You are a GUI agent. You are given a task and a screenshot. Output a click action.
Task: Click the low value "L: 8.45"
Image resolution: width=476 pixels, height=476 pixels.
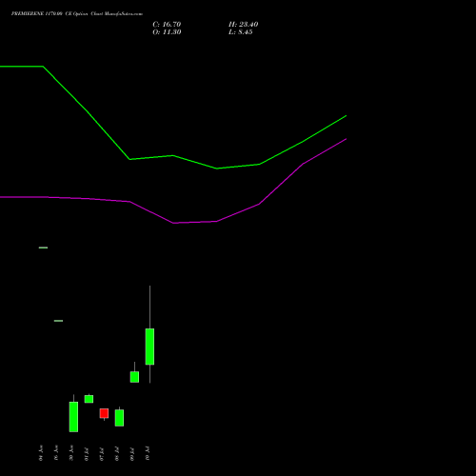(241, 32)
